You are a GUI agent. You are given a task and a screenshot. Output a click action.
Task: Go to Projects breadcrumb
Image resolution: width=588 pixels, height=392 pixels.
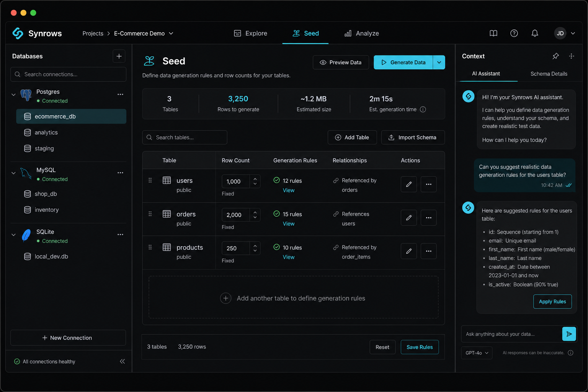[93, 33]
